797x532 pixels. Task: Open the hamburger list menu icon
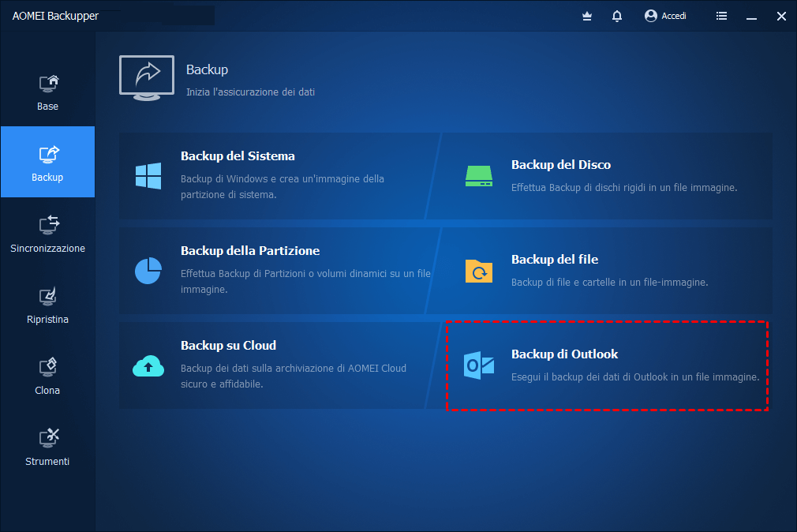coord(721,16)
